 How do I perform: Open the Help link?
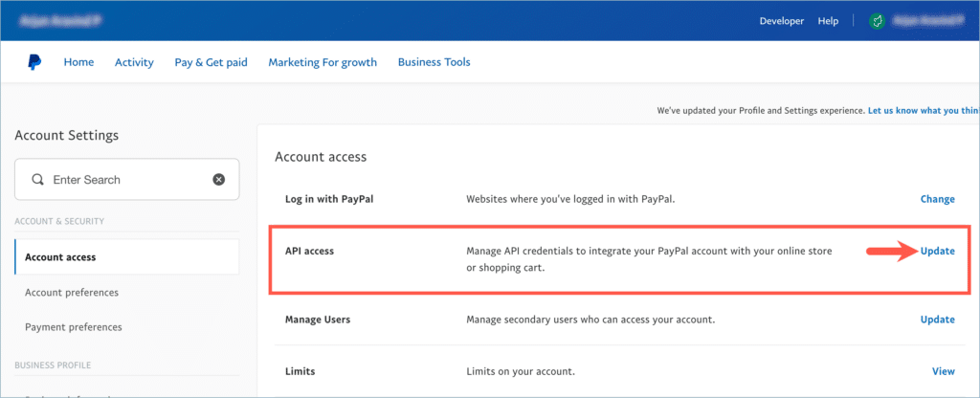point(828,21)
